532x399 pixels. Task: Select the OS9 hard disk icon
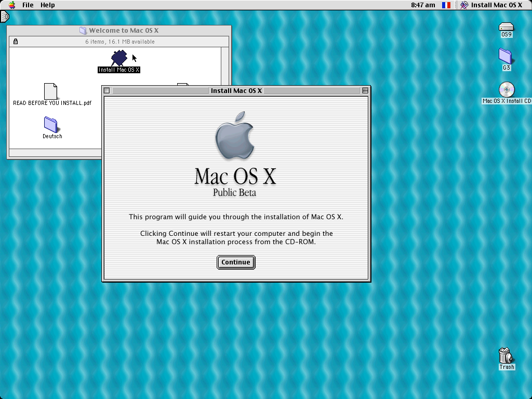tap(506, 26)
